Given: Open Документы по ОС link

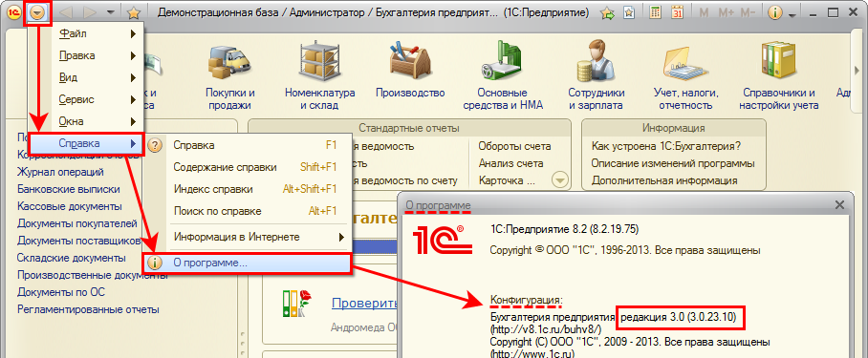Looking at the screenshot, I should point(61,292).
